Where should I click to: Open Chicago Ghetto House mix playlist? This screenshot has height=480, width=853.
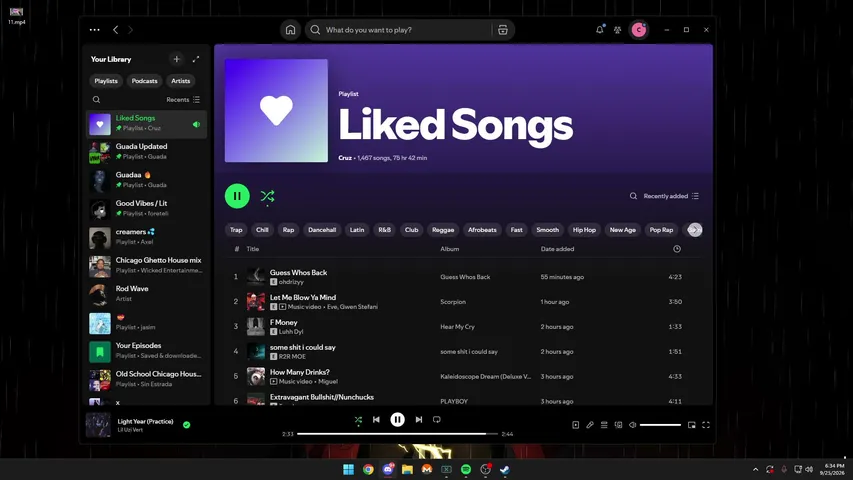click(x=146, y=266)
